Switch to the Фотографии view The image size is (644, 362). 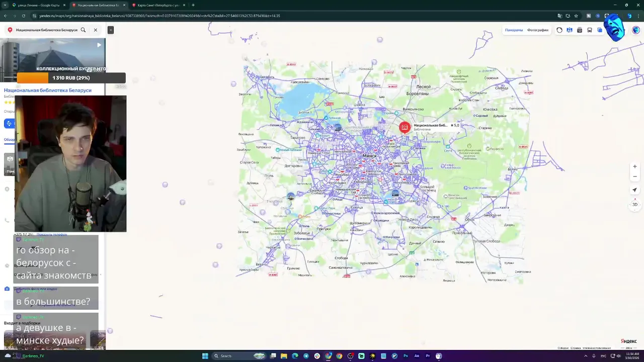(x=538, y=30)
